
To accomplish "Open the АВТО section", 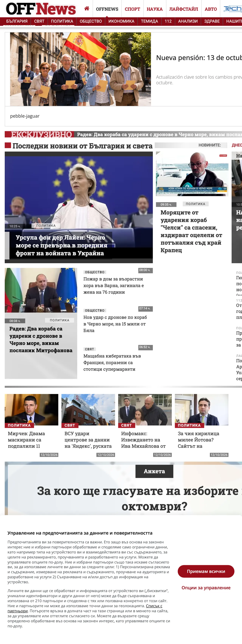I will [211, 9].
